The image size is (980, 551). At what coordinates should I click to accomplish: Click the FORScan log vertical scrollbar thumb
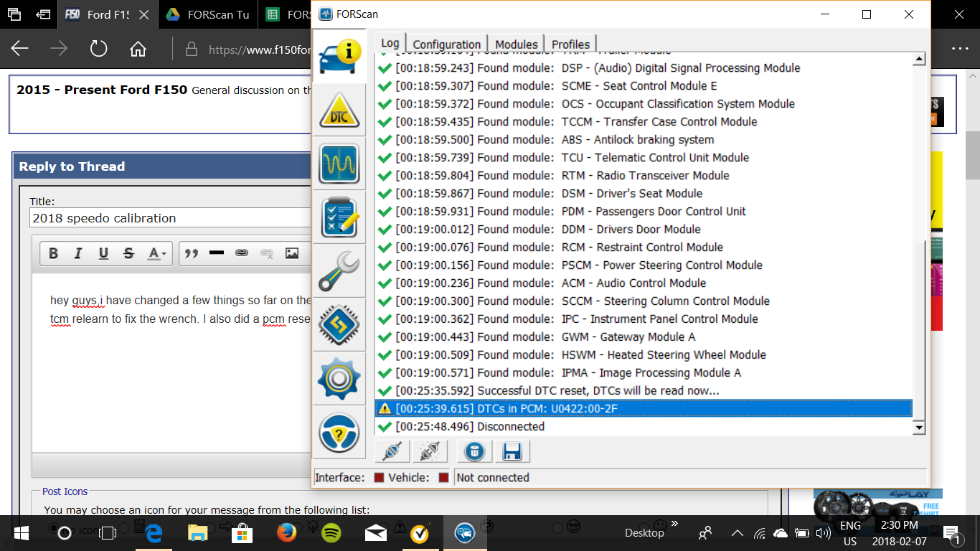pyautogui.click(x=919, y=330)
